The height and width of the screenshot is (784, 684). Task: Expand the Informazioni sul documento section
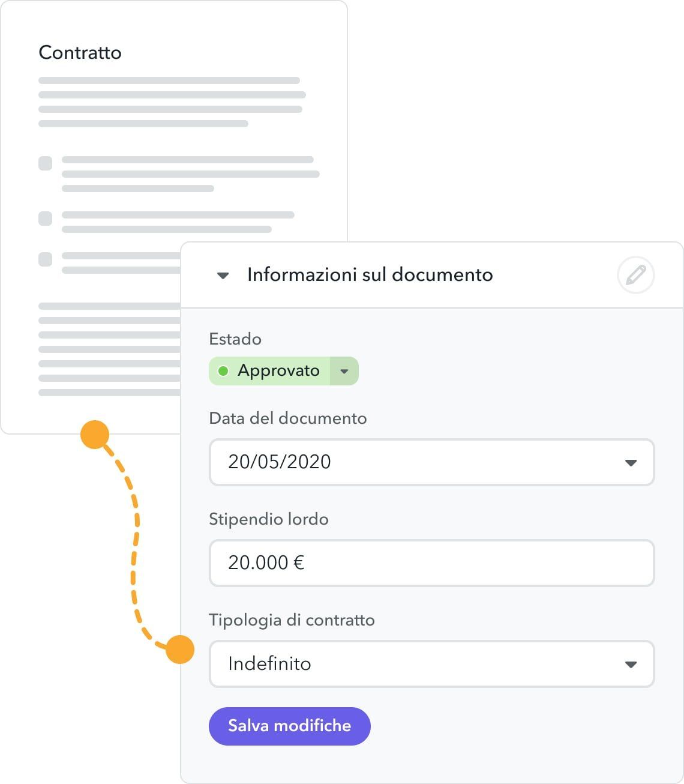coord(222,276)
